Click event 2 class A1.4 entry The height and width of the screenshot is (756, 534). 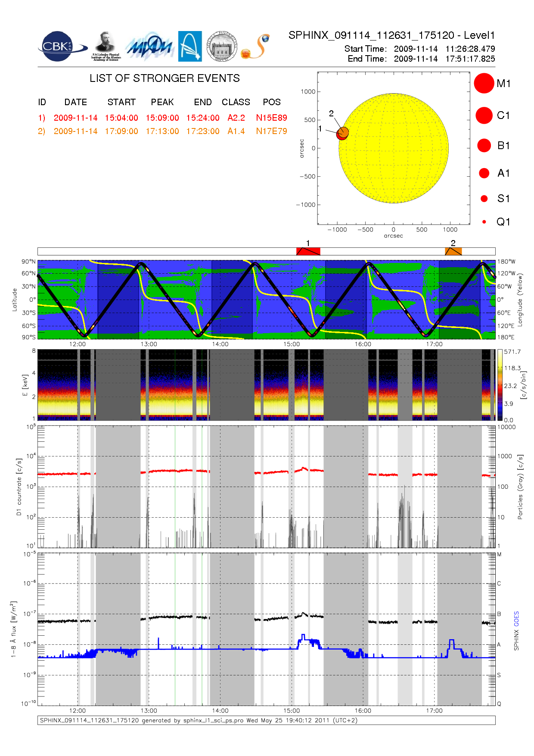(x=236, y=131)
